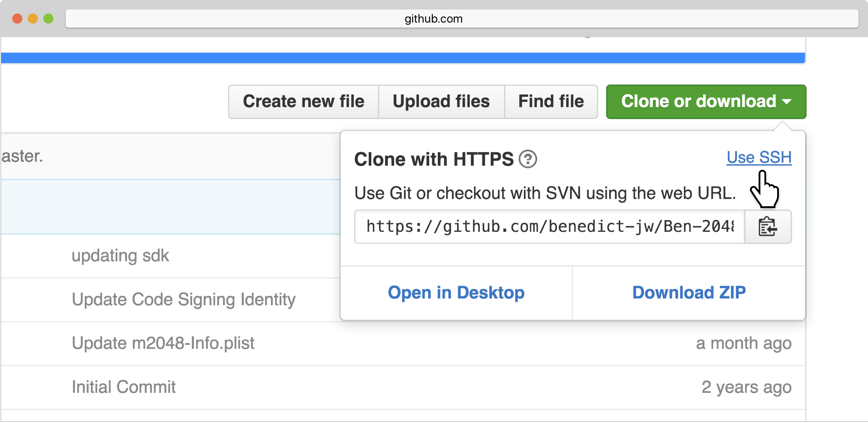
Task: Click Open in Desktop
Action: point(456,292)
